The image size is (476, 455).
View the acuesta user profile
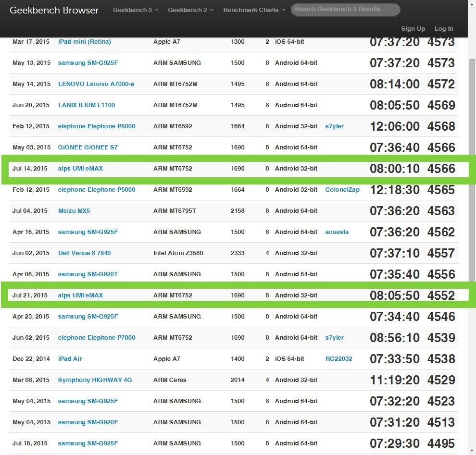click(337, 232)
